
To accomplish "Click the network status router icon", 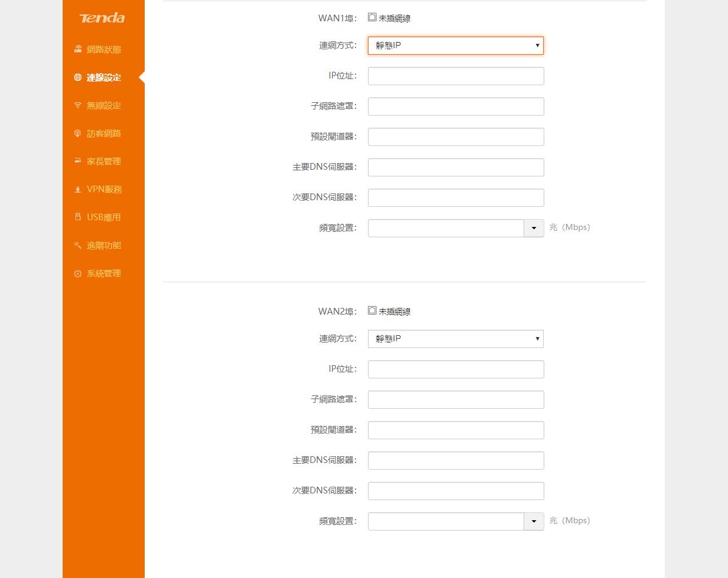I will [77, 49].
